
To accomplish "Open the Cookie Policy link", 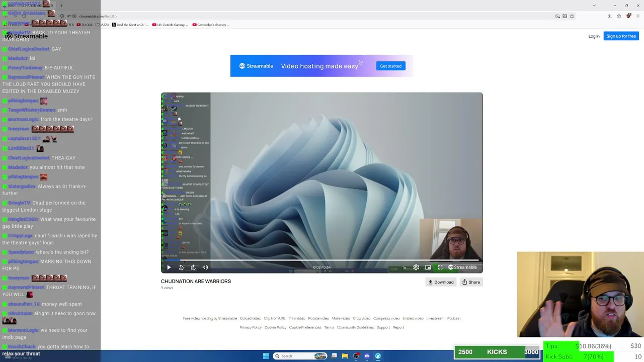I will click(275, 327).
